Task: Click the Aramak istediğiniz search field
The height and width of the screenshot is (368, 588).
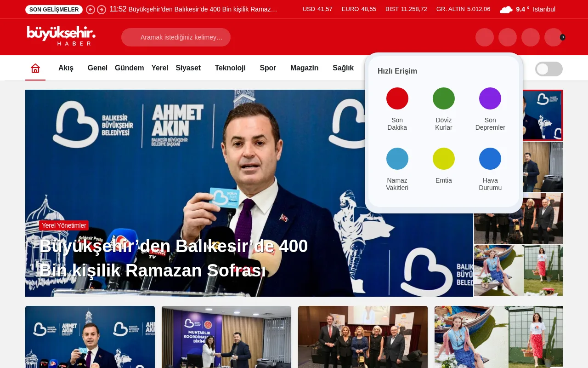Action: point(176,37)
